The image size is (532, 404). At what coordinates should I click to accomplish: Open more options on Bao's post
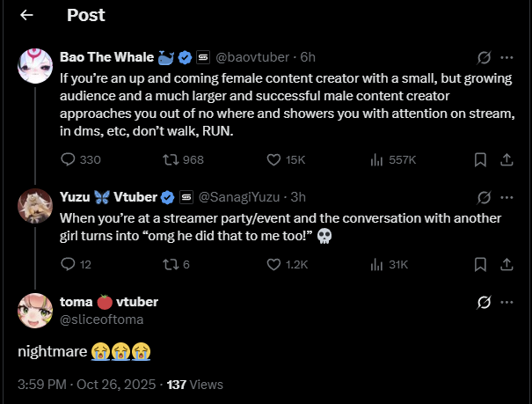506,57
